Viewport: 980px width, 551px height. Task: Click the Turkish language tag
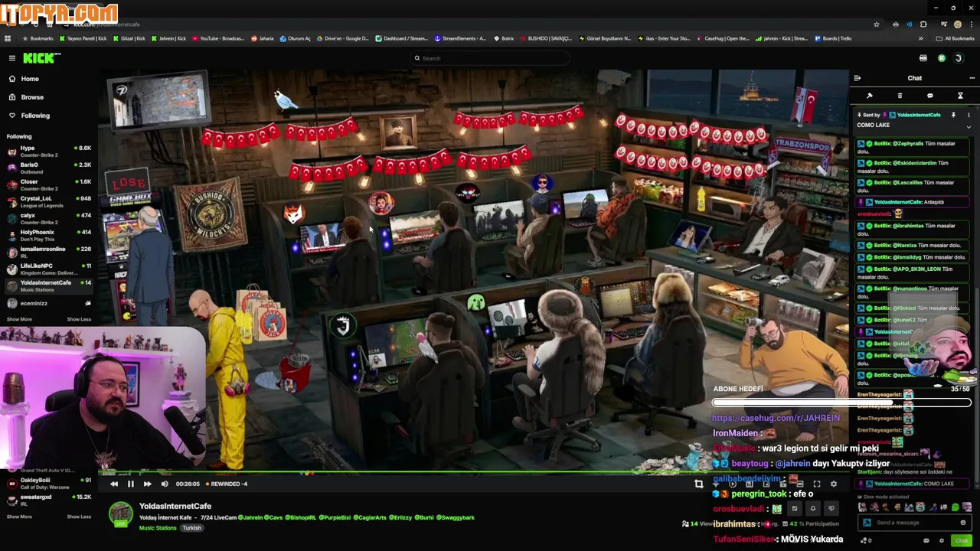click(191, 528)
